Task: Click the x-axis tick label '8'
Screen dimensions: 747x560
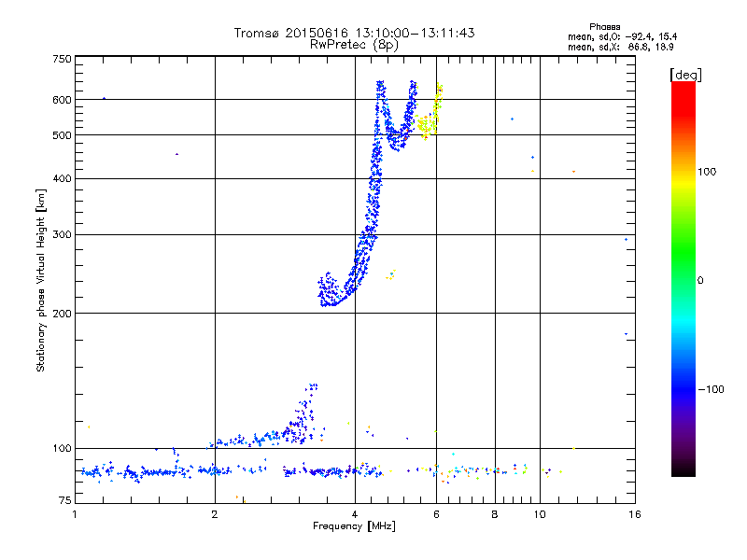Action: (495, 514)
